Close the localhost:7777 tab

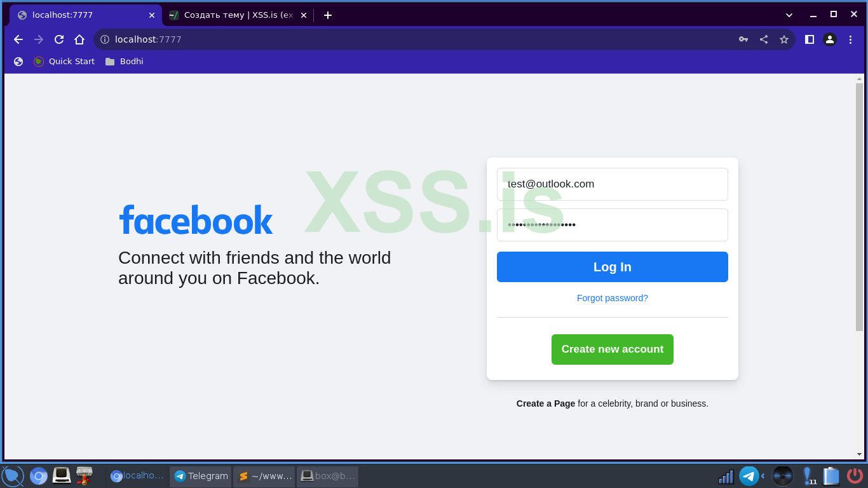click(x=151, y=15)
